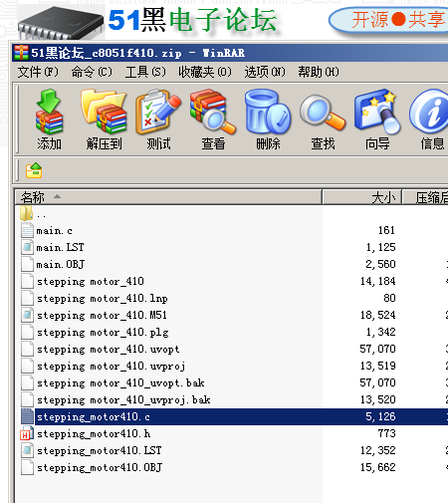The image size is (448, 503).
Task: Sort files by 大小 column header
Action: (x=362, y=197)
